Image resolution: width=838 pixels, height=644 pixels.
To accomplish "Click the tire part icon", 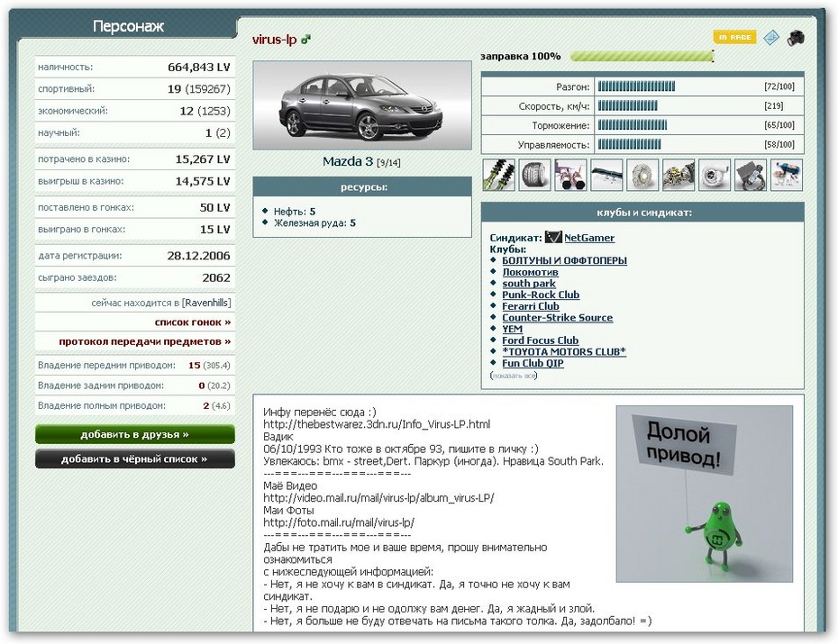I will coord(534,175).
